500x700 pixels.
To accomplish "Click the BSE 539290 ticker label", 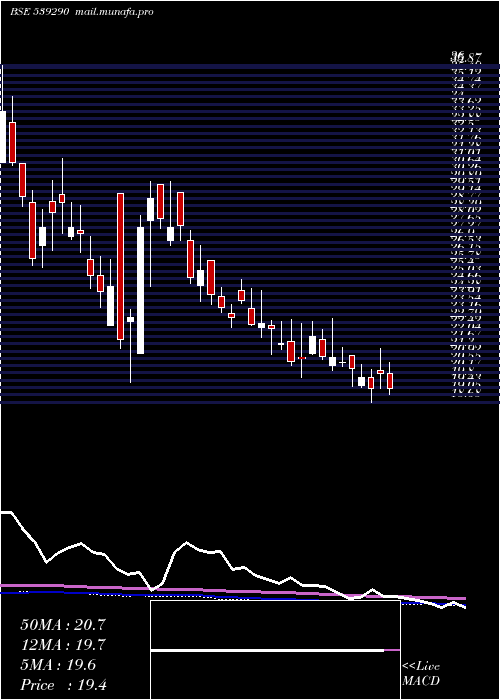I will (39, 12).
